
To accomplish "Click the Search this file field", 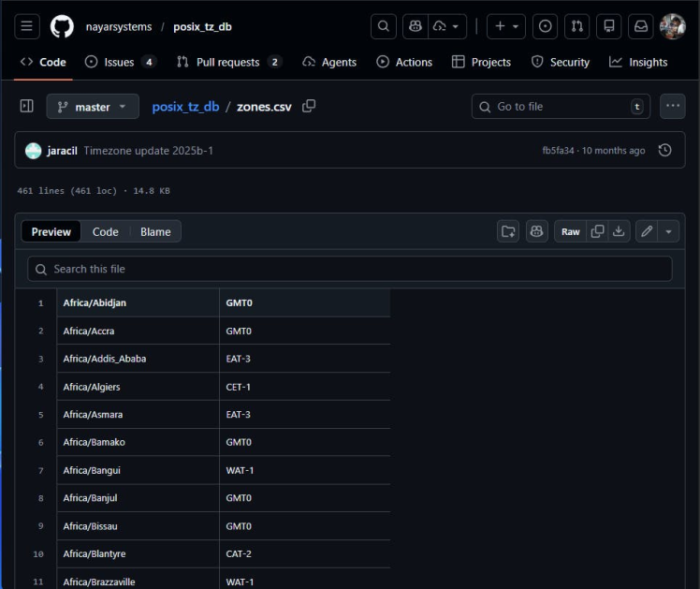I will pyautogui.click(x=349, y=269).
